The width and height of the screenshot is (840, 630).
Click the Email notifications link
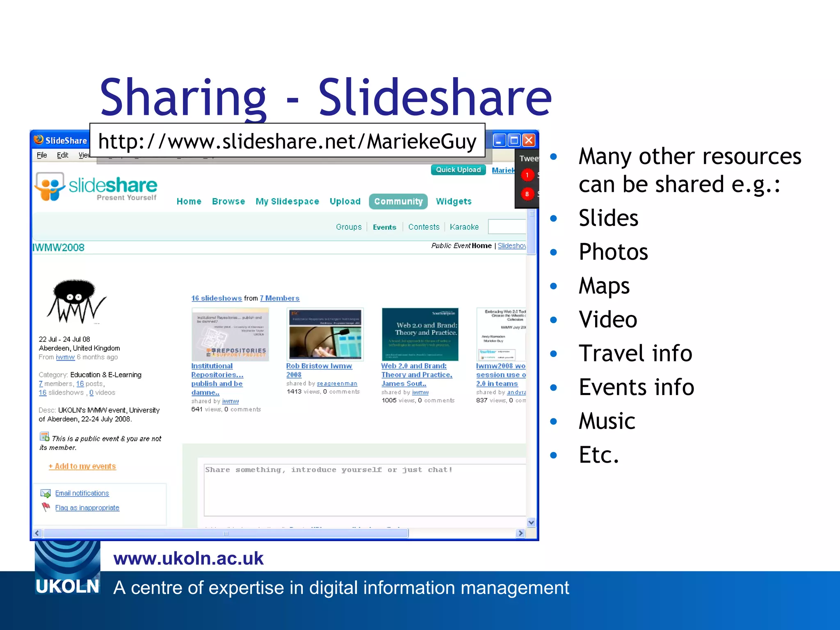[82, 493]
